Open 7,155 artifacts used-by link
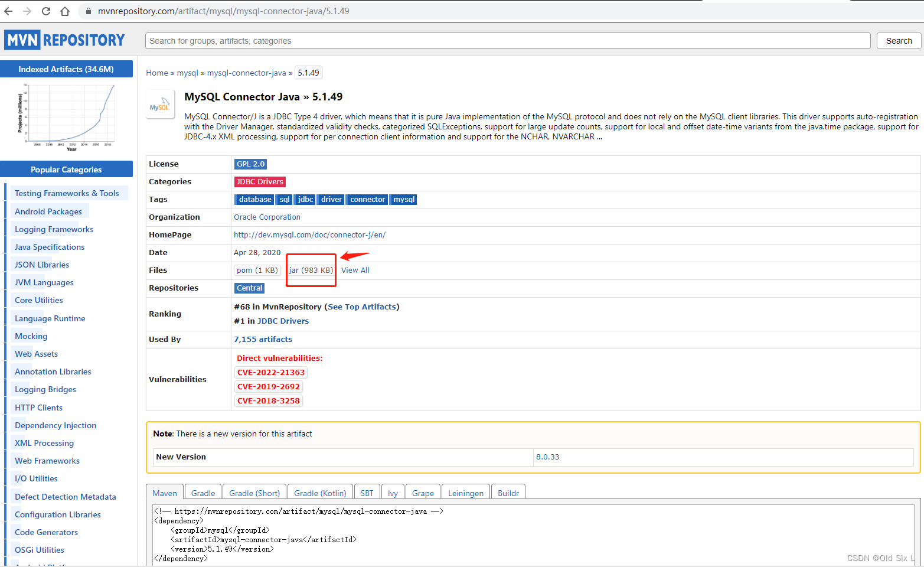The width and height of the screenshot is (924, 567). [263, 340]
